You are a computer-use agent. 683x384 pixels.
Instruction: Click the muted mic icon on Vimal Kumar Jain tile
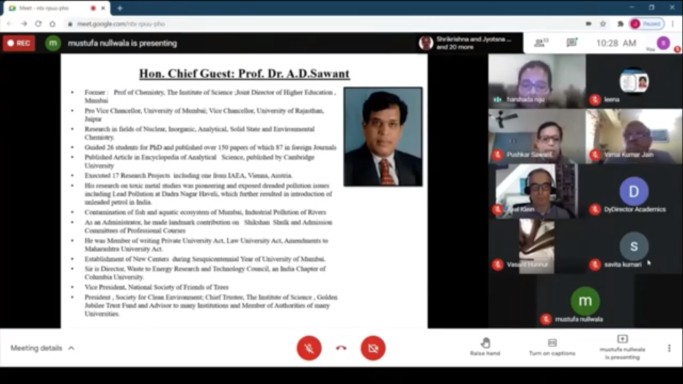pos(595,155)
